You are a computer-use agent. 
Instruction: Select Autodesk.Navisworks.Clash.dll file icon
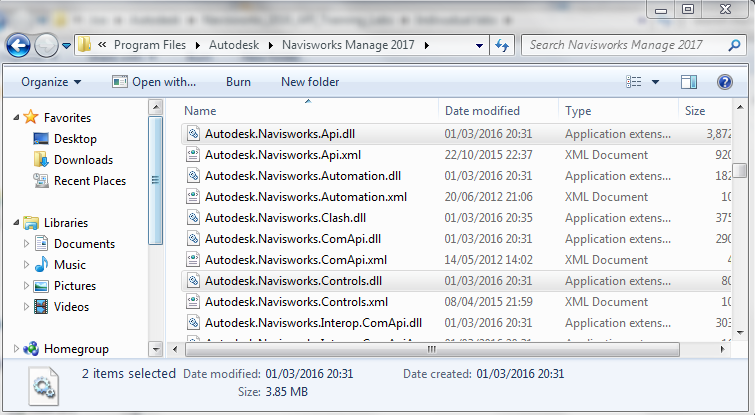(x=193, y=218)
